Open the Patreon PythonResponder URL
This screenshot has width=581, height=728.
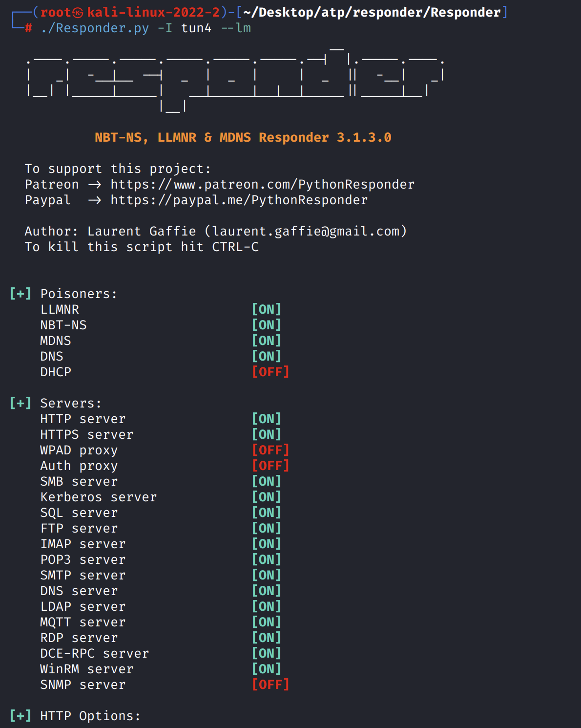click(x=263, y=185)
